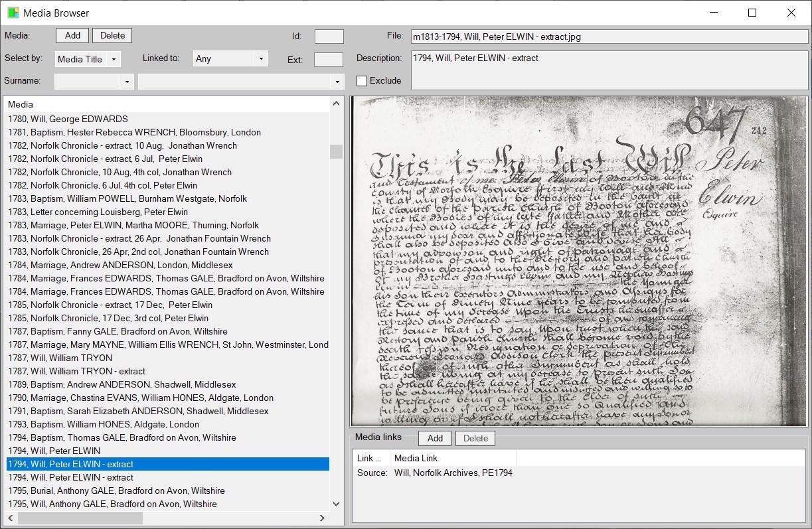The height and width of the screenshot is (529, 812).
Task: Select the Will, Norfolk Archives, PE1794 source link
Action: (453, 473)
